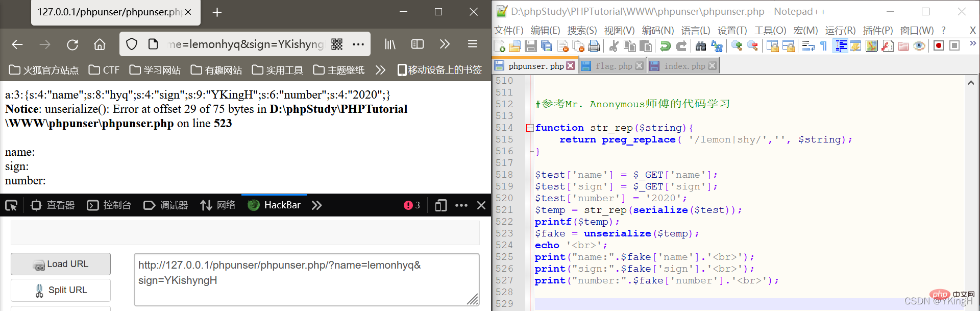980x311 pixels.
Task: Click the Zoom Out magnifier in Notepad++
Action: click(752, 46)
